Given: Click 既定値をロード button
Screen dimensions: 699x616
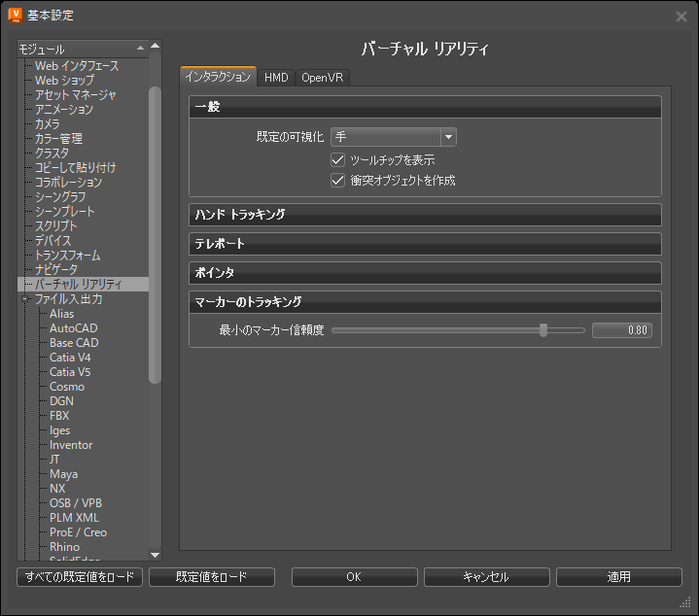Looking at the screenshot, I should (212, 577).
